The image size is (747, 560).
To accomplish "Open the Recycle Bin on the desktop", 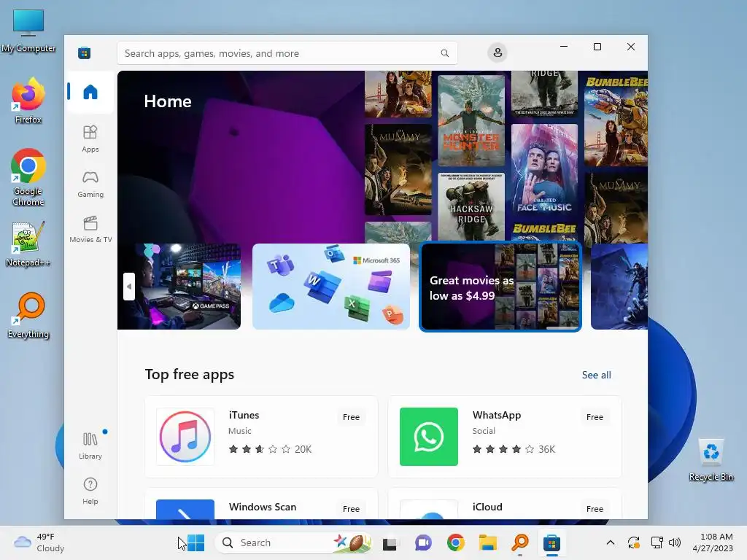I will tap(711, 460).
